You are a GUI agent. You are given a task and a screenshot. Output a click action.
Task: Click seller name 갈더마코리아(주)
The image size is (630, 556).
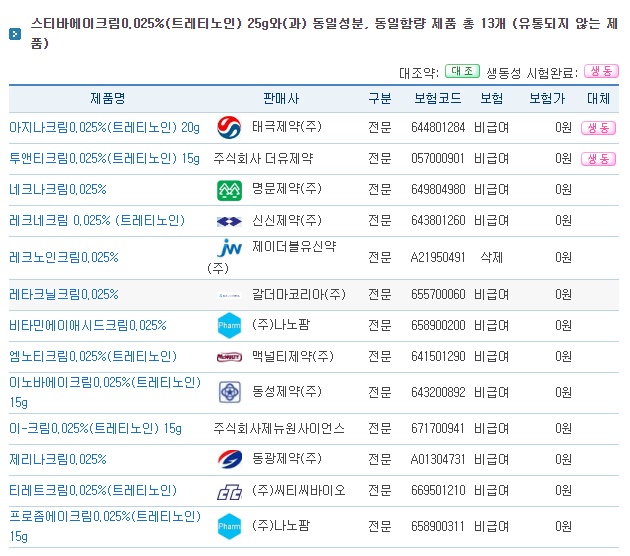[299, 294]
